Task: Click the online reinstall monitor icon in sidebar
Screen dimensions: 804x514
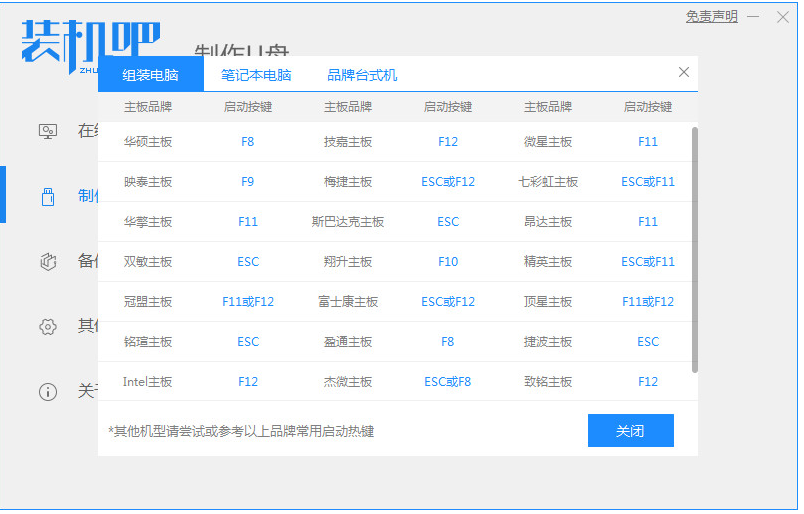Action: [x=48, y=131]
